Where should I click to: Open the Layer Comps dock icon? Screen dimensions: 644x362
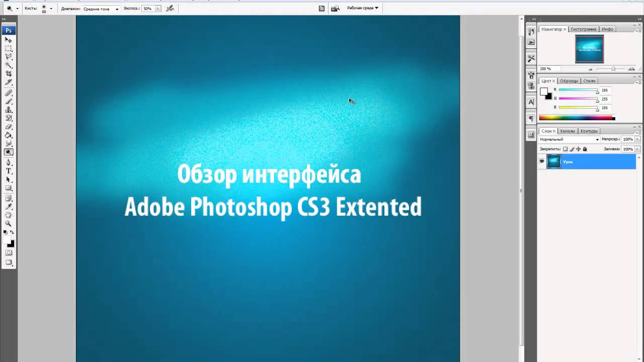531,135
